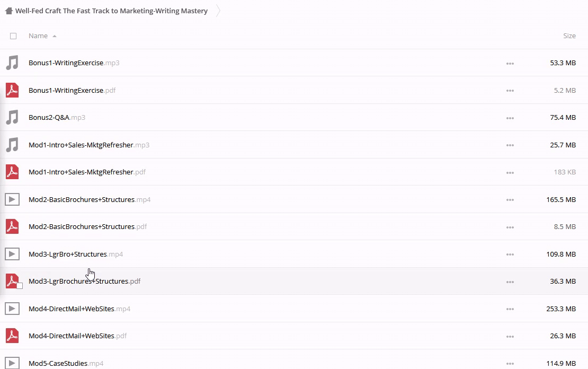Click the audio icon for Bonus1-WritingExercise.mp3

(x=12, y=63)
